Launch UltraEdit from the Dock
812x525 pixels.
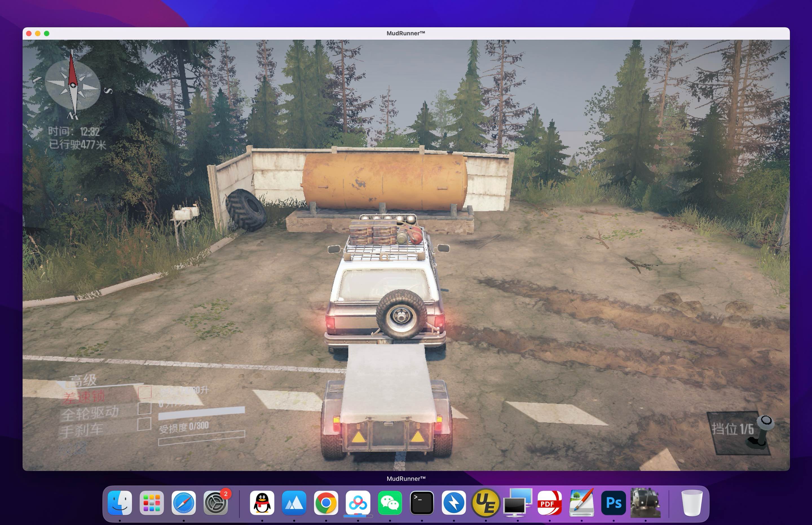(486, 503)
